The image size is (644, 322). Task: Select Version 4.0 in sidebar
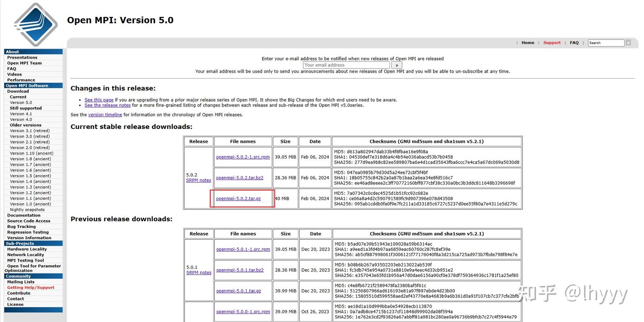(x=21, y=120)
